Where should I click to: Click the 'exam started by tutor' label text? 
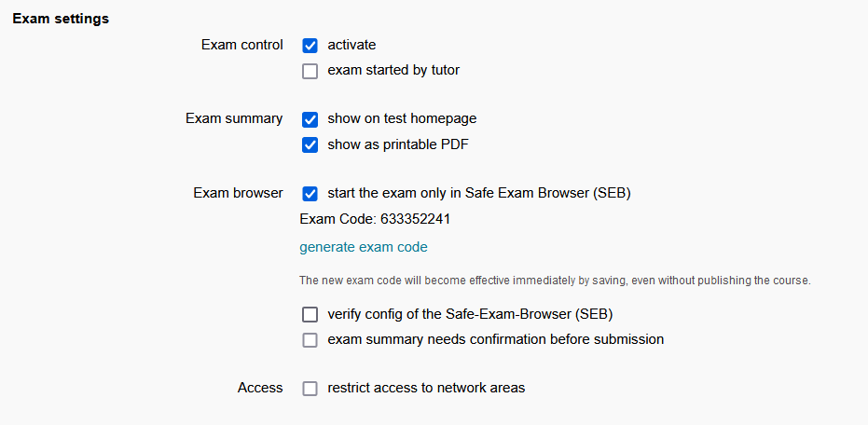click(393, 70)
